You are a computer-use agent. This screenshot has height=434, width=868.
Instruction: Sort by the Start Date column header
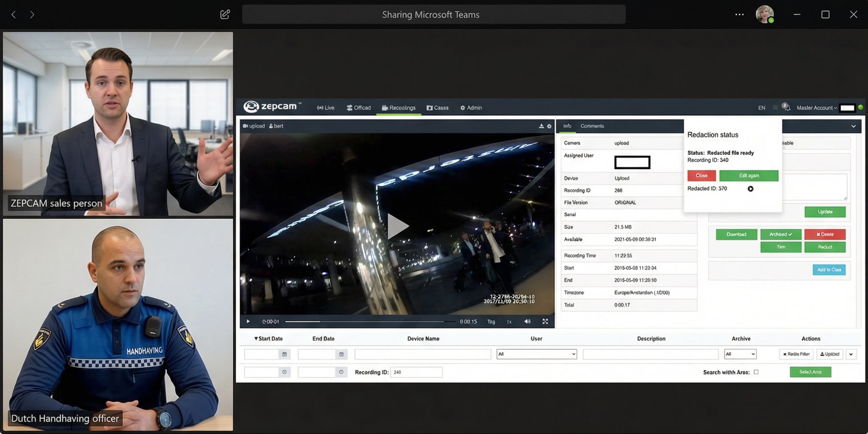click(268, 339)
